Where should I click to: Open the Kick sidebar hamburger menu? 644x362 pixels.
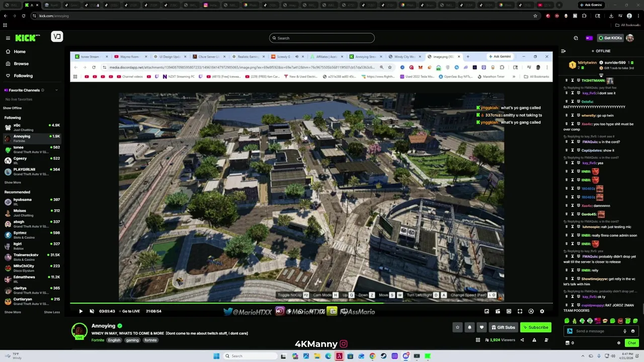pyautogui.click(x=8, y=38)
